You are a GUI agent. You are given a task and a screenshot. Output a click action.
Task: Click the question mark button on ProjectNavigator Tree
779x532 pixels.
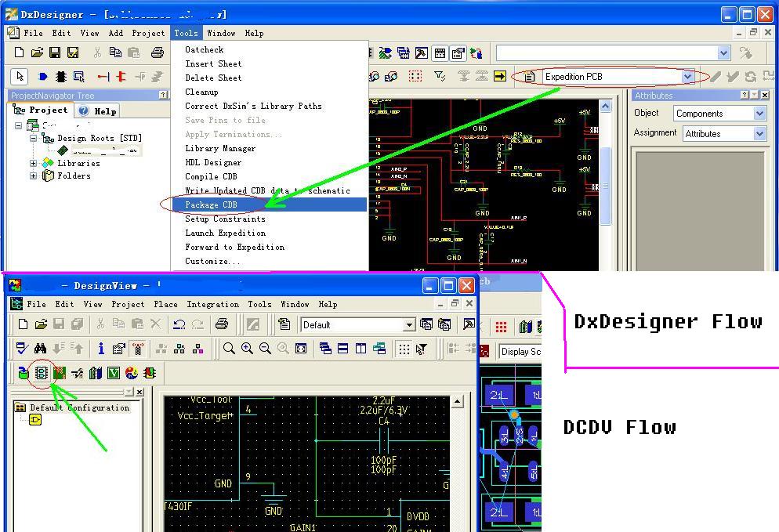[x=163, y=95]
